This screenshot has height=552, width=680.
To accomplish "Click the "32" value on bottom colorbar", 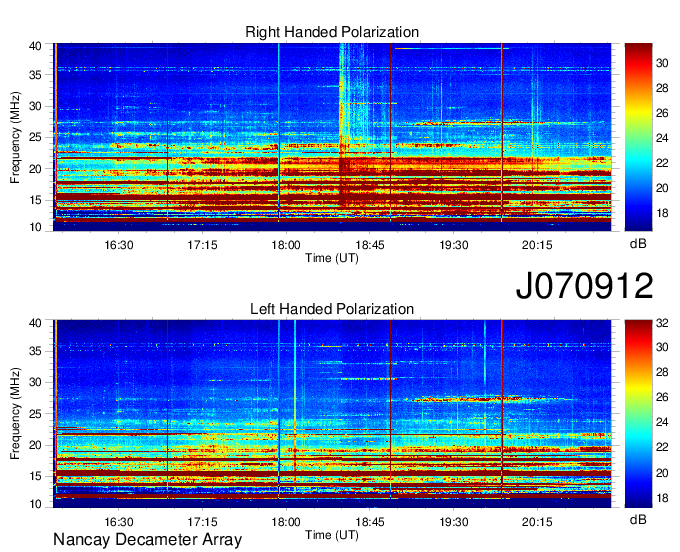I will [662, 323].
